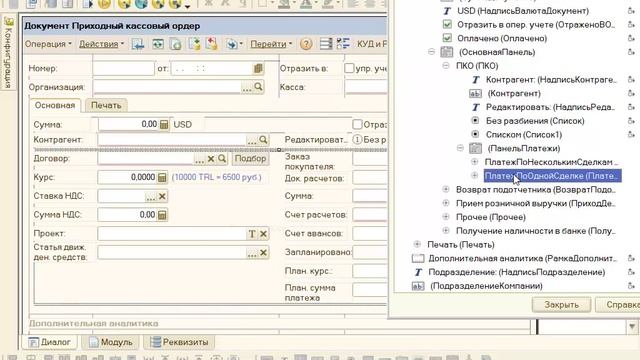Click the Подбор button
Viewport: 640px width, 360px height.
pos(250,158)
